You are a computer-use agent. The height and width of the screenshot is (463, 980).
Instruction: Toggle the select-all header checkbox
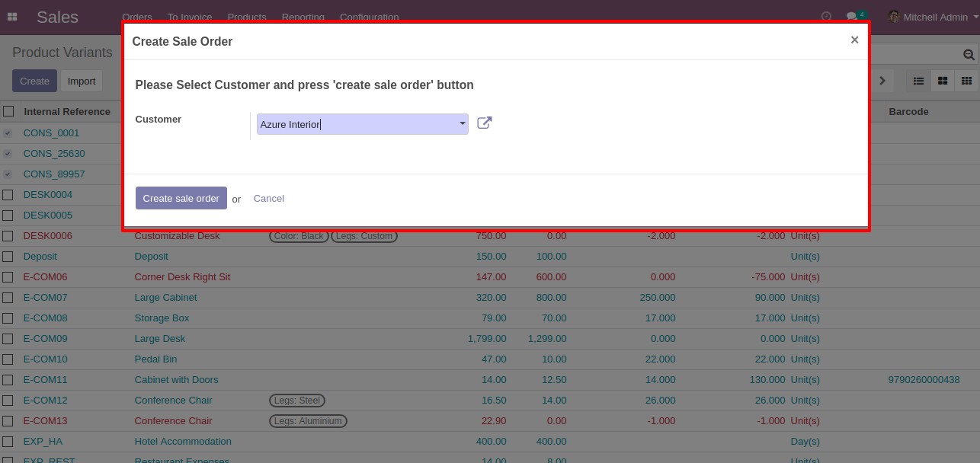click(x=8, y=111)
